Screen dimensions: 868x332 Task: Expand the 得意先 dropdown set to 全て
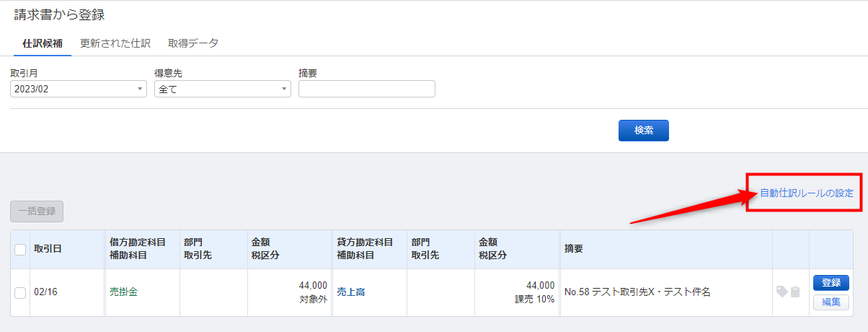coord(223,89)
